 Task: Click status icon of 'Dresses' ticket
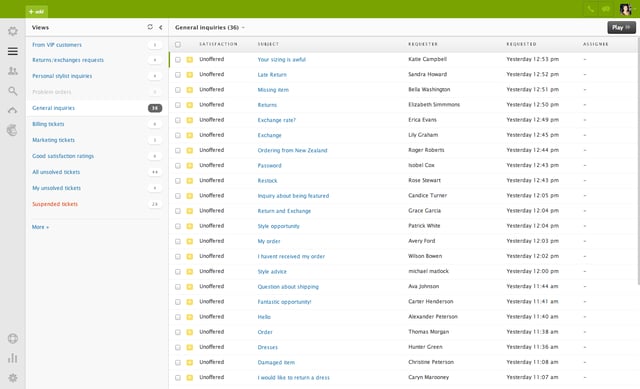click(x=190, y=347)
